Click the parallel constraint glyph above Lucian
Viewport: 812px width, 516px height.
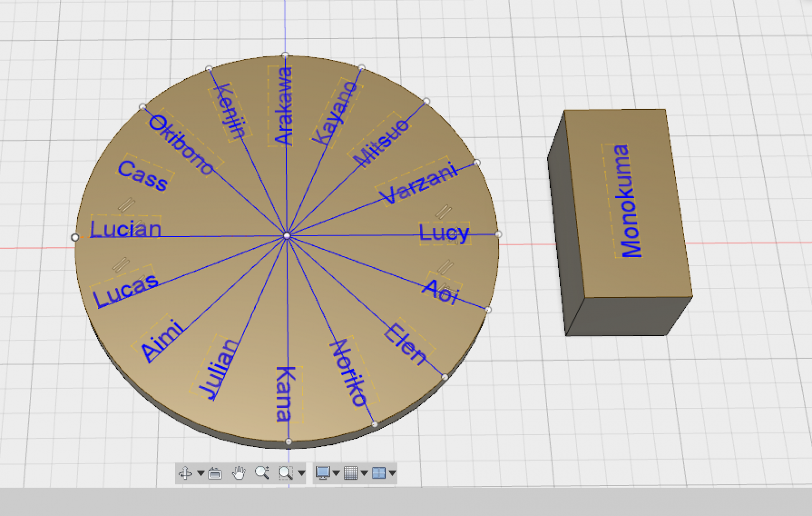point(126,204)
